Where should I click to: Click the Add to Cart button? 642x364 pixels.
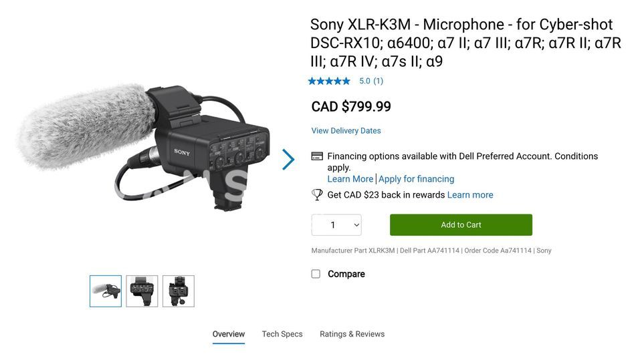click(x=461, y=225)
